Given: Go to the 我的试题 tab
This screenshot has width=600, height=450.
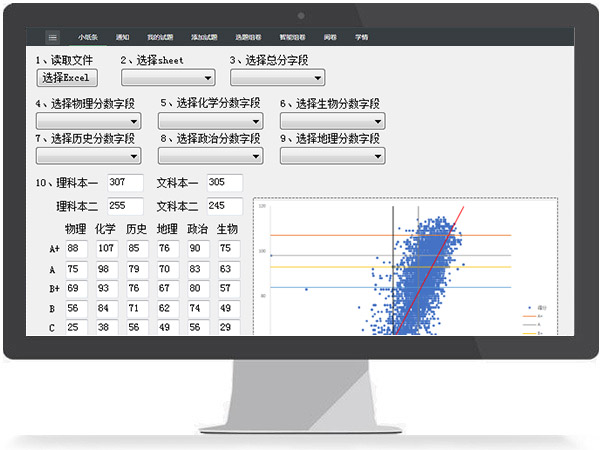Looking at the screenshot, I should coord(159,36).
